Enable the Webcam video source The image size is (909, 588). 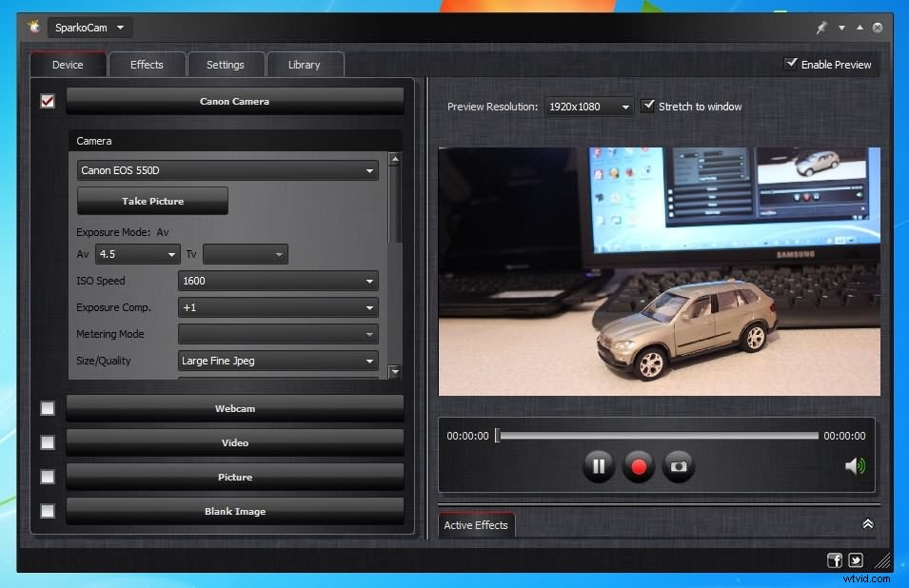[47, 408]
